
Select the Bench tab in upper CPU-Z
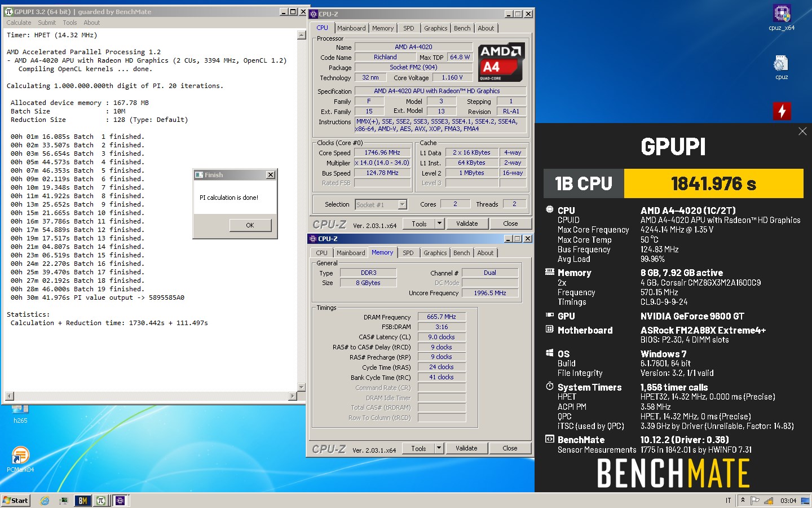462,28
